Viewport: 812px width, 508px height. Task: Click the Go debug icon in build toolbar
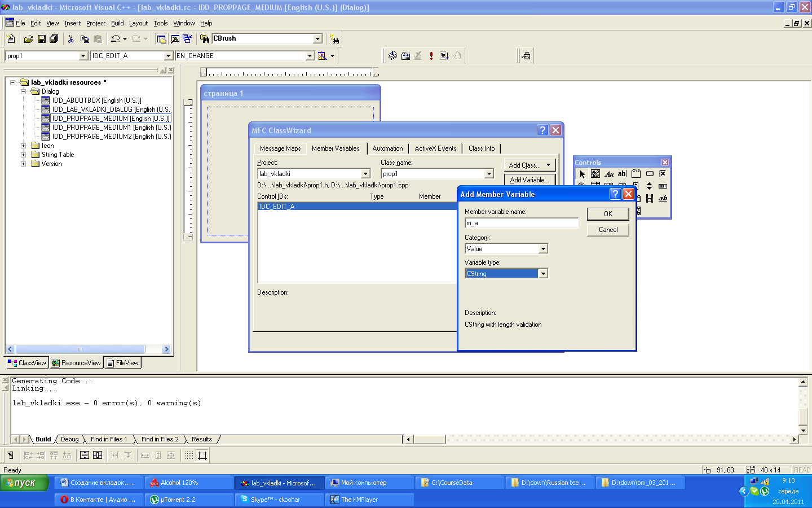(x=444, y=56)
